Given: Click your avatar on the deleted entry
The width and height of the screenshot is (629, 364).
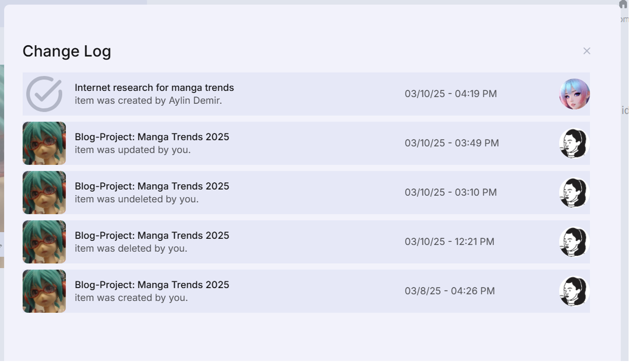Looking at the screenshot, I should click(x=573, y=242).
